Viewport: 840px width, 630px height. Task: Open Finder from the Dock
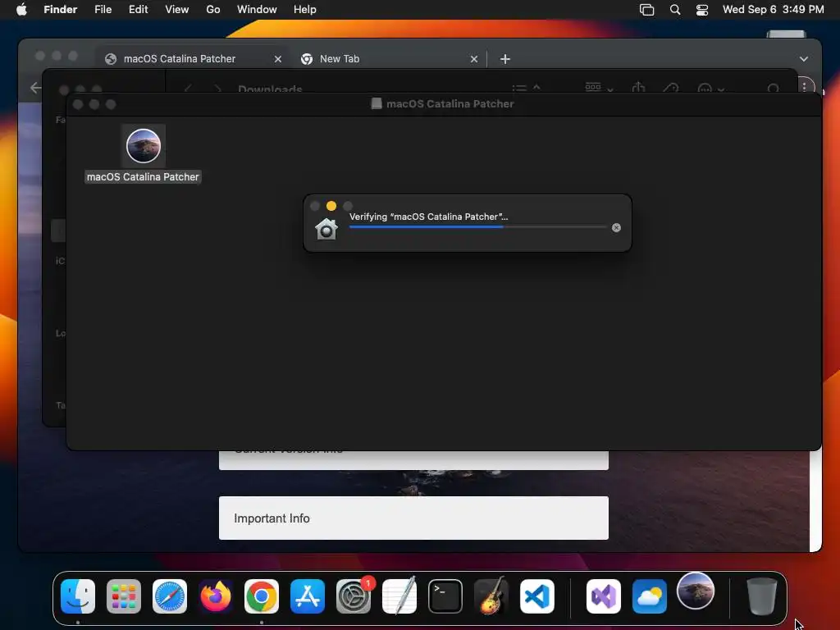pyautogui.click(x=78, y=596)
